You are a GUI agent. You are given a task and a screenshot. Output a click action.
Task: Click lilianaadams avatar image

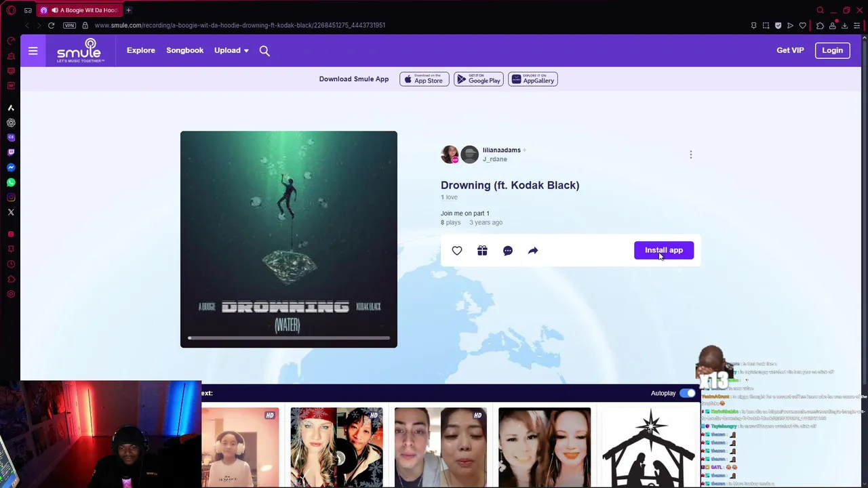click(450, 155)
